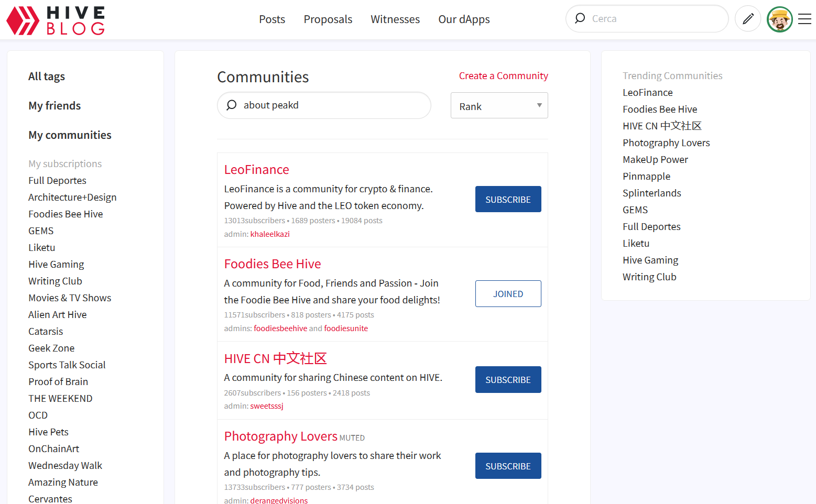
Task: Subscribe to LeoFinance community
Action: (x=508, y=199)
